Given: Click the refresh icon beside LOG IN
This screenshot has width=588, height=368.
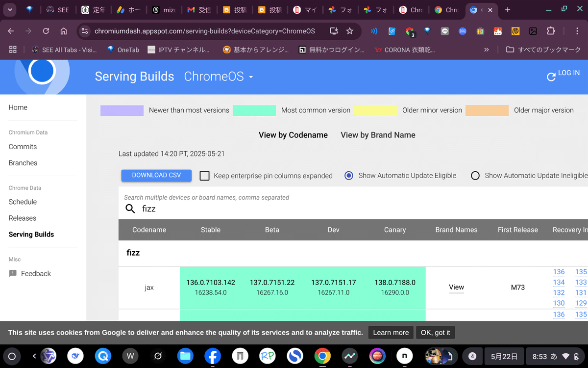Looking at the screenshot, I should point(551,77).
